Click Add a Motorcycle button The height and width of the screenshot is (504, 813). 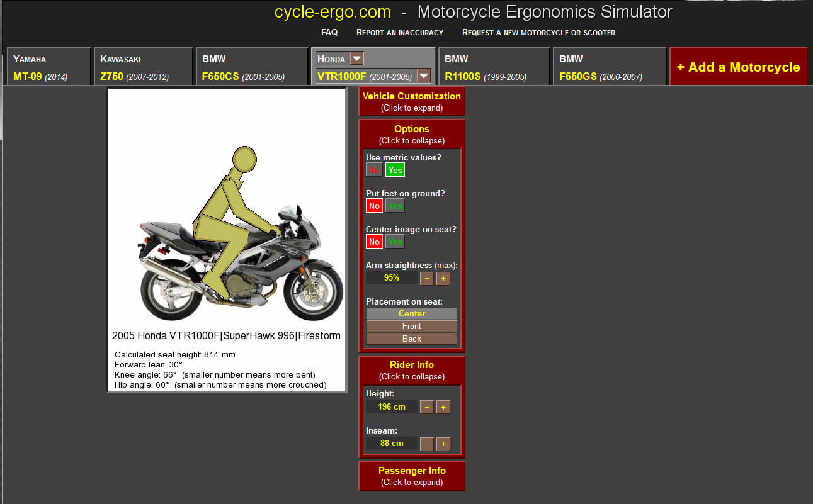[x=738, y=67]
